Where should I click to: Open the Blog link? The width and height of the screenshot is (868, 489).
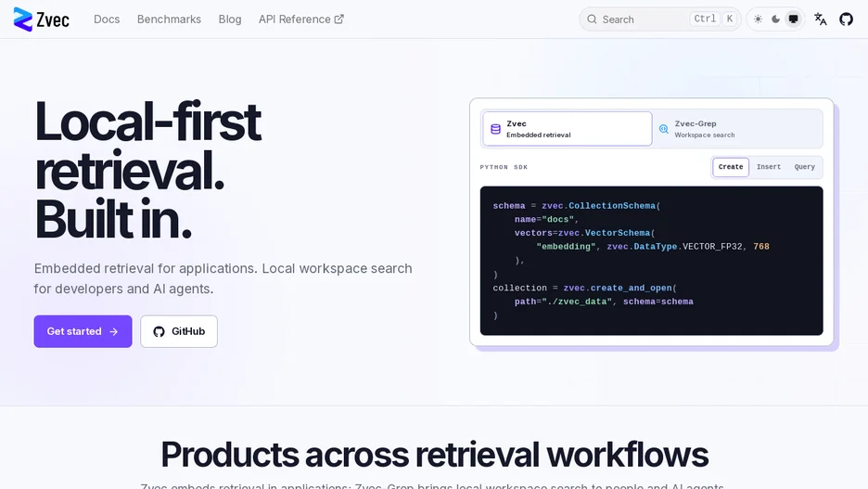230,19
